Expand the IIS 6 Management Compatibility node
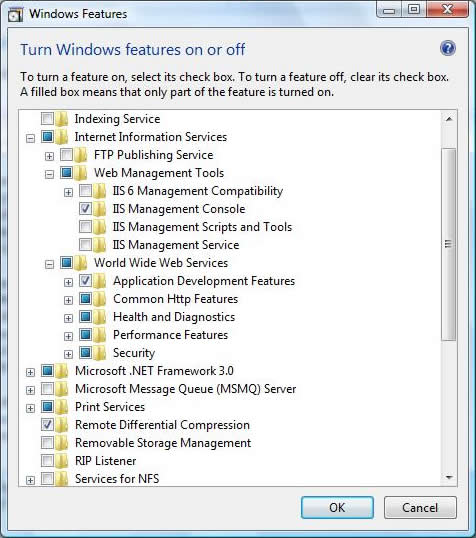Image resolution: width=476 pixels, height=538 pixels. (68, 192)
